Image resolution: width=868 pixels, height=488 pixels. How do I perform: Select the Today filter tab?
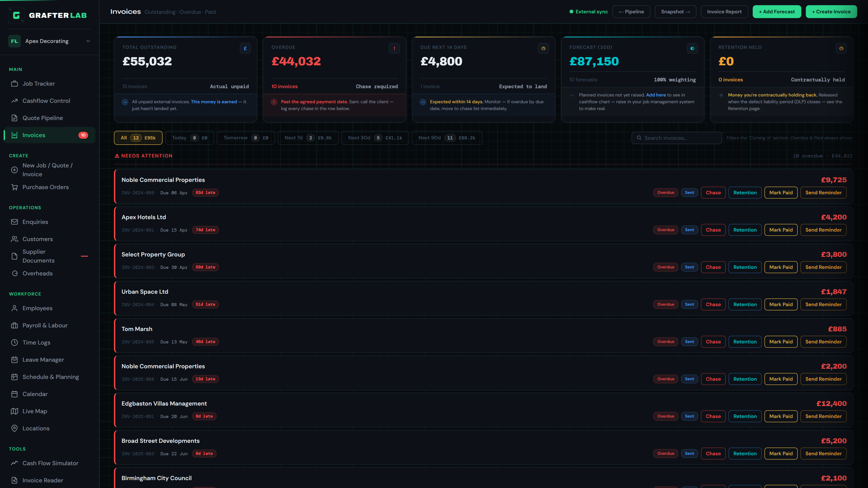pyautogui.click(x=189, y=138)
